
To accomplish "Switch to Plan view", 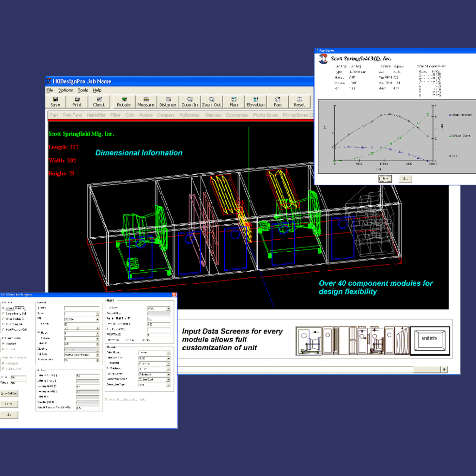I will (234, 102).
